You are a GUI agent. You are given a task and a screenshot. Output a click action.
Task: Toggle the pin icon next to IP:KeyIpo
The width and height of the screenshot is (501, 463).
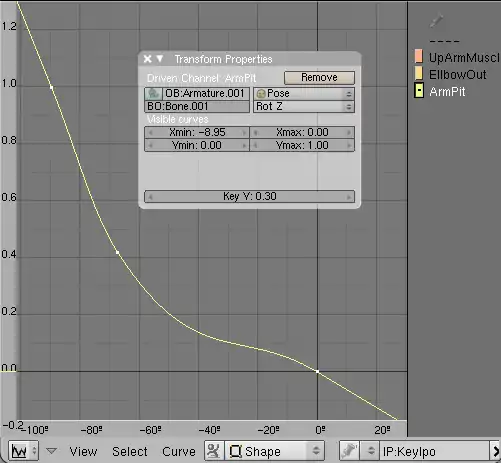[x=349, y=451]
